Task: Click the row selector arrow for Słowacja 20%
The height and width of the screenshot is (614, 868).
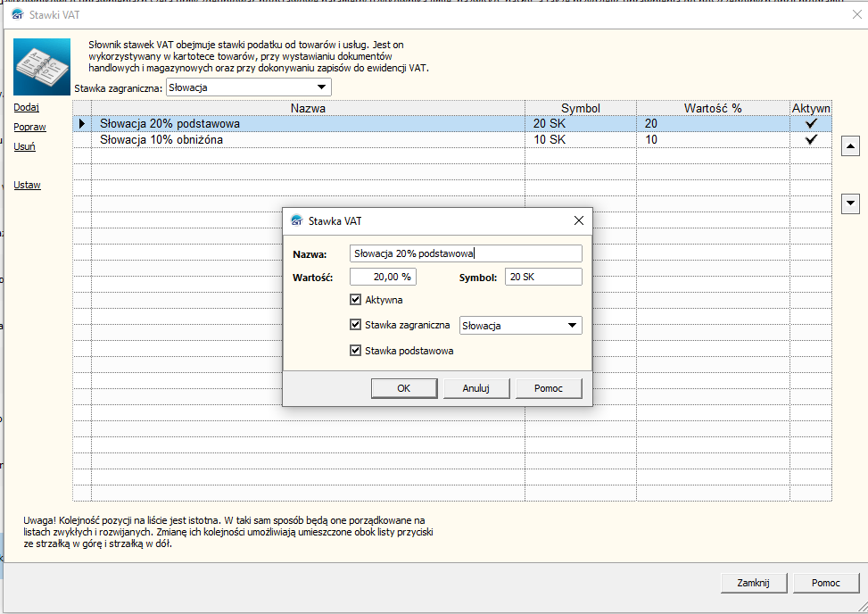Action: pos(82,123)
